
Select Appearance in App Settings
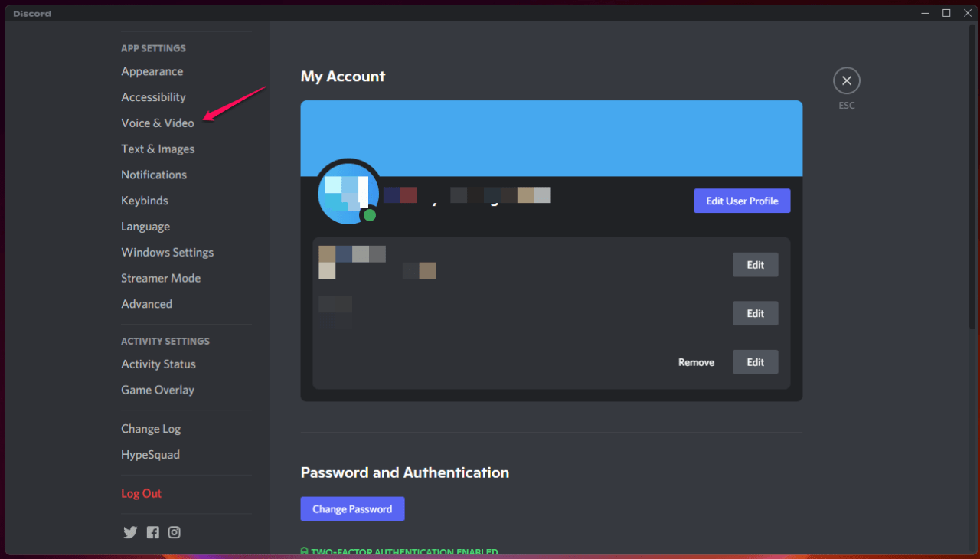(152, 71)
